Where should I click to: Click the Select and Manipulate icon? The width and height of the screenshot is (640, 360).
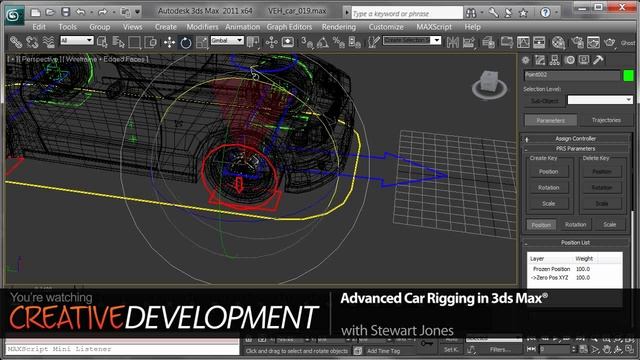(271, 42)
